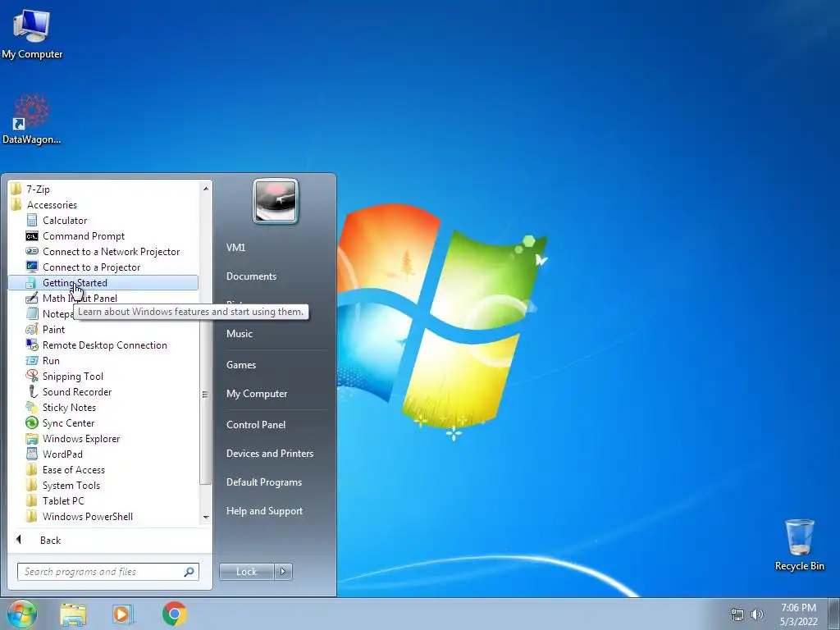Collapse the Accessories folder
840x630 pixels.
[x=52, y=204]
